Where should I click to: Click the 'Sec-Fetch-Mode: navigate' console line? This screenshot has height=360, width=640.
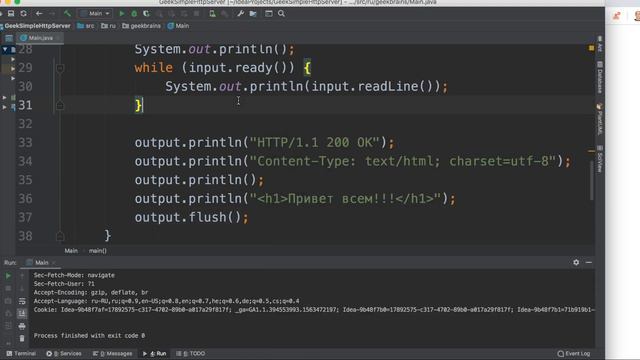point(74,275)
